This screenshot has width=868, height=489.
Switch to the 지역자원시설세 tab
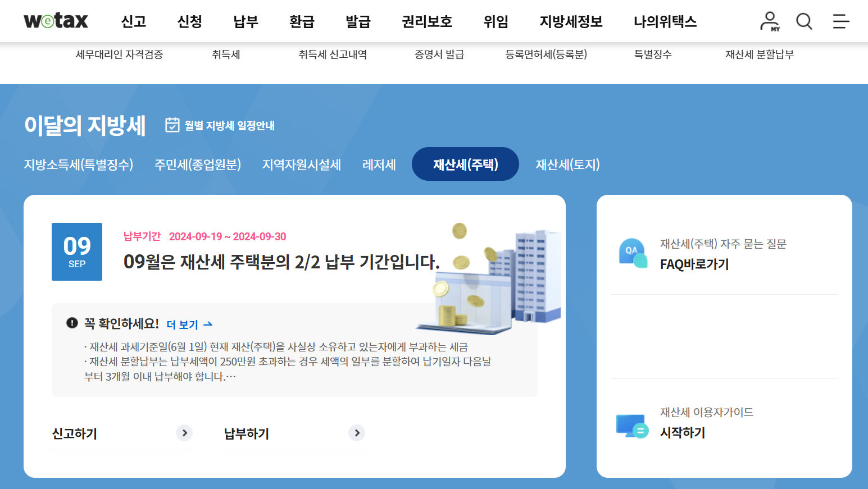302,164
